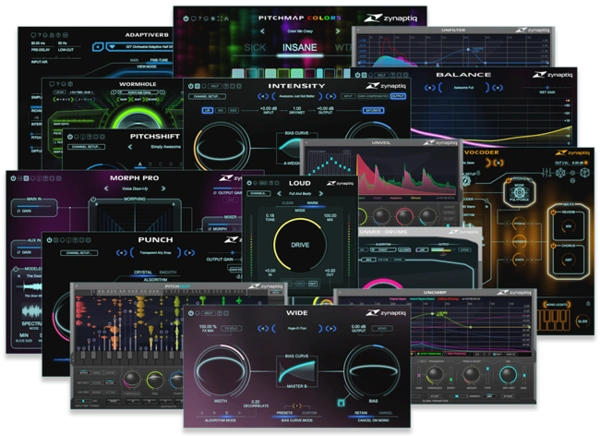Viewport: 600px width, 436px height.
Task: Select INSANE intensity in PITCHMAP COLORS
Action: point(300,47)
